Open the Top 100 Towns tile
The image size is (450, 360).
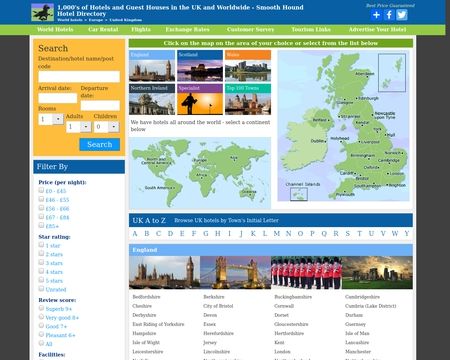(248, 99)
